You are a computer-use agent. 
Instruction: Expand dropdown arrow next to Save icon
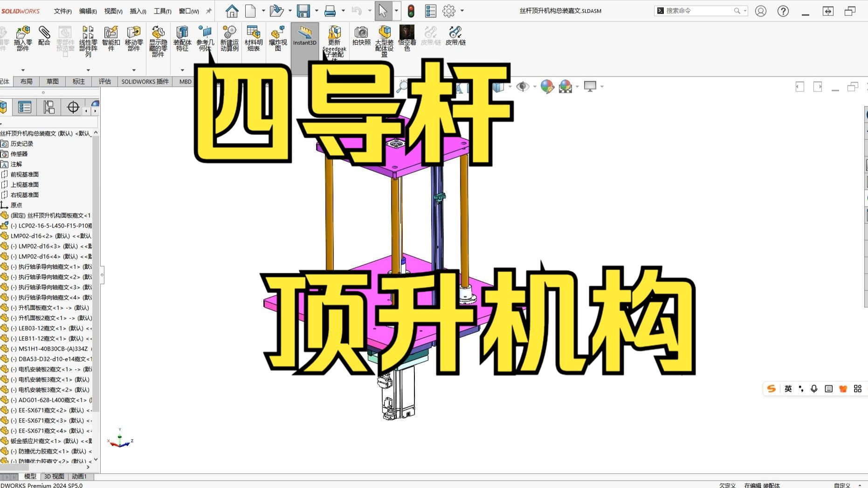point(317,11)
